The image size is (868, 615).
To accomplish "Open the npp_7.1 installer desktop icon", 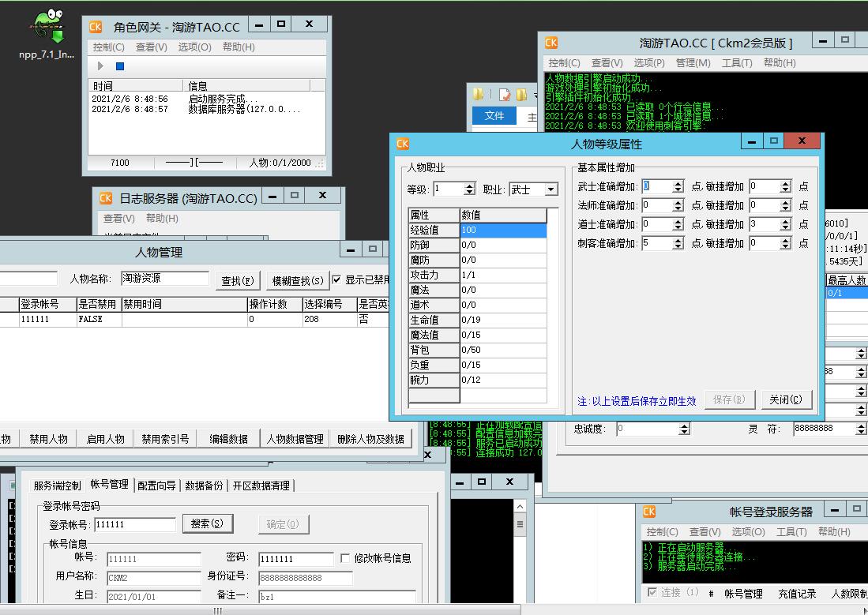I will pos(47,34).
